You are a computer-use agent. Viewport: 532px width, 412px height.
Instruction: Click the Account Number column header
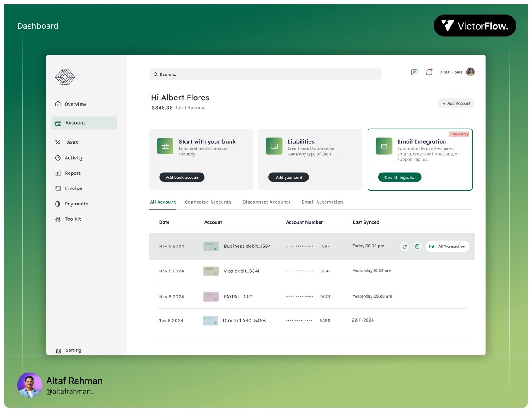[x=304, y=222]
